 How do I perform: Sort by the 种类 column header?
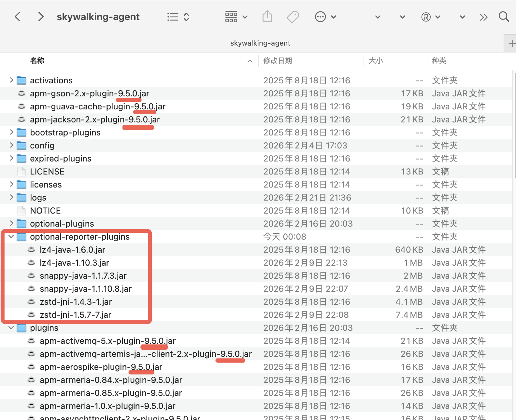[439, 61]
